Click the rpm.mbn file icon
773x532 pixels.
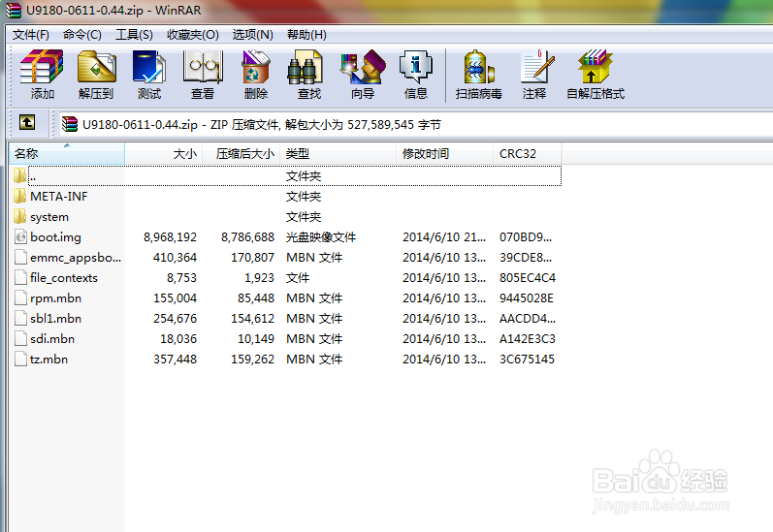(x=20, y=298)
